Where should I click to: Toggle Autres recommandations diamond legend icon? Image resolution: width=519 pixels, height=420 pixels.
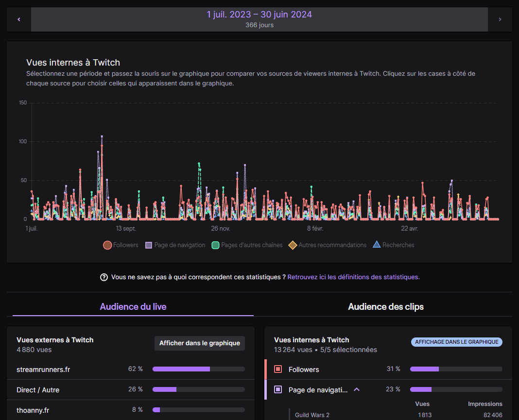293,245
